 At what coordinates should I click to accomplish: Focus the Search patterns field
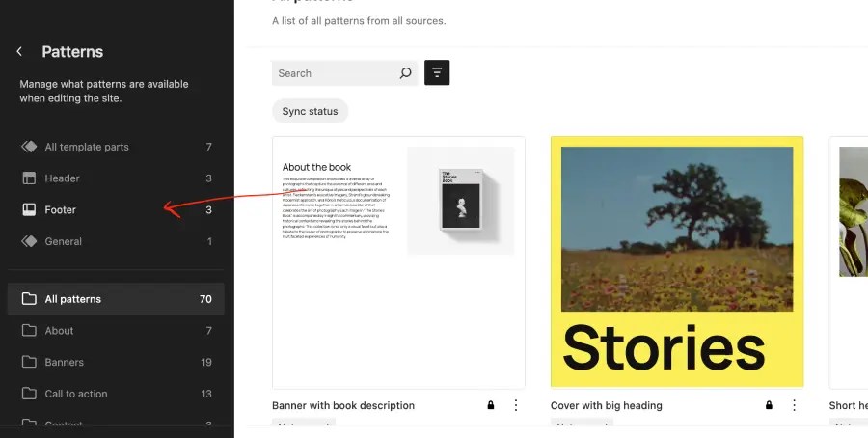point(333,73)
